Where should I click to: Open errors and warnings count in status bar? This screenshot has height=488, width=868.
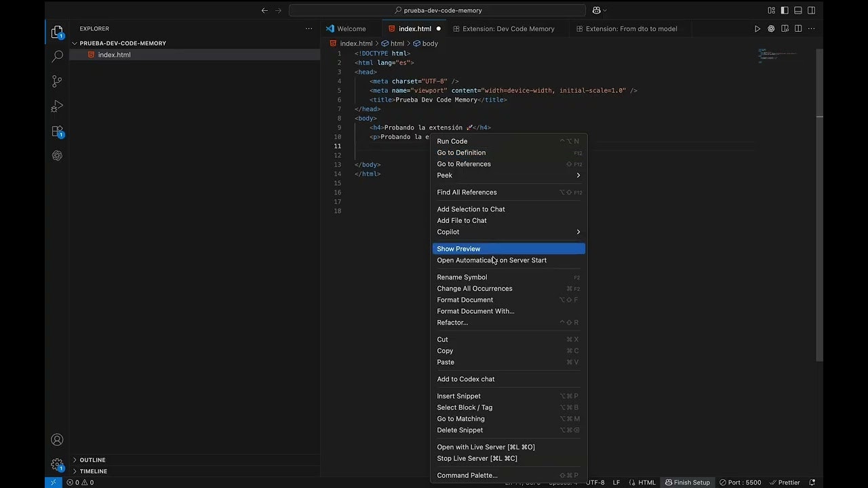[80, 483]
